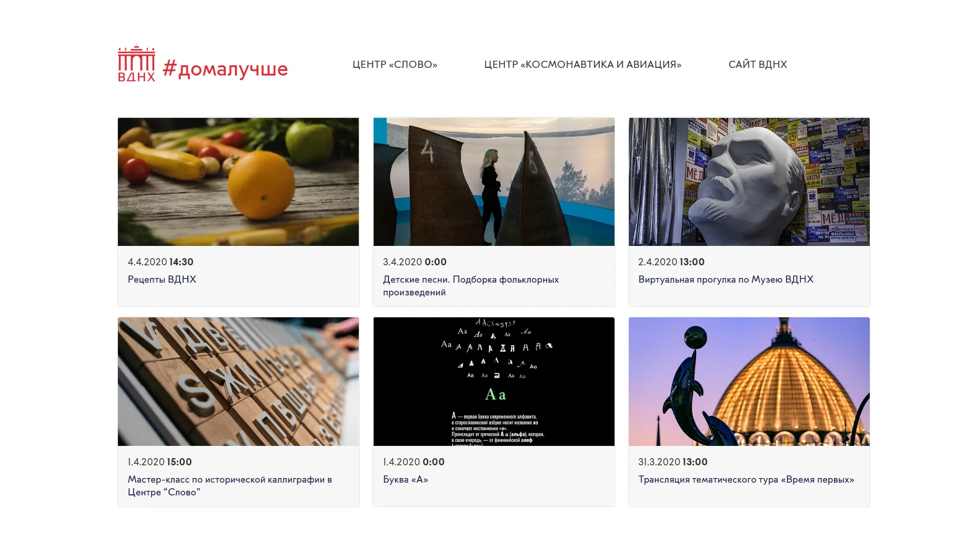Open ЦЕНТР «КОСМОНАВТИКА И АВИАЦИЯ» menu item
Viewport: 980px width, 551px height.
[x=582, y=64]
